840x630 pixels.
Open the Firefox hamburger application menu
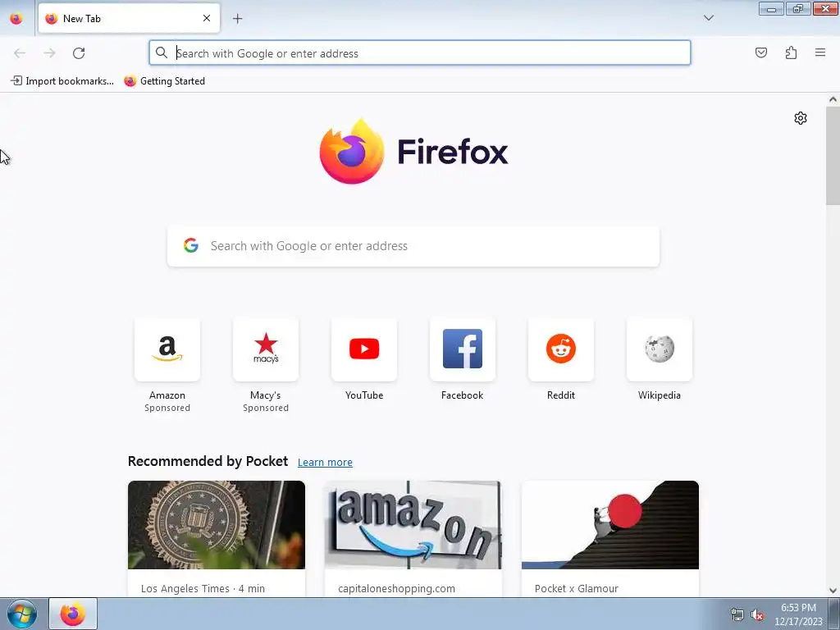pyautogui.click(x=820, y=52)
